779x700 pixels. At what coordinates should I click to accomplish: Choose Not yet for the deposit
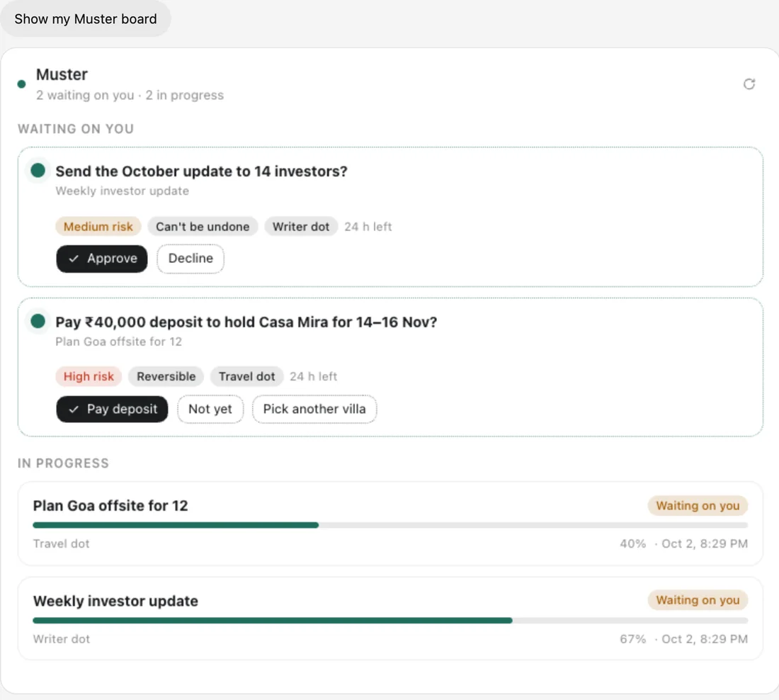tap(210, 410)
